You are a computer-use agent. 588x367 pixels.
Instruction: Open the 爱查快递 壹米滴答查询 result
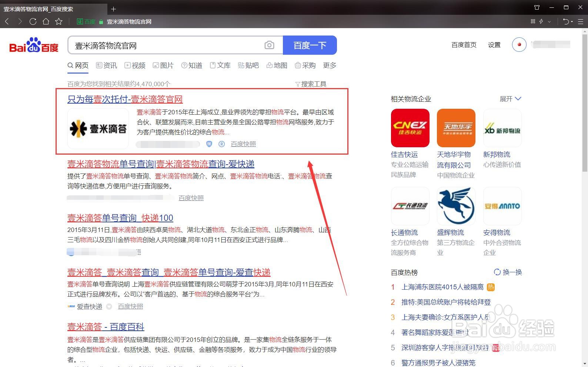click(x=169, y=272)
